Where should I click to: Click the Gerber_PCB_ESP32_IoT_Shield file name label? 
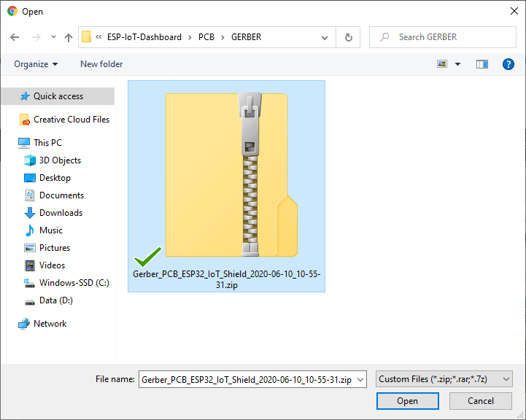pyautogui.click(x=227, y=279)
